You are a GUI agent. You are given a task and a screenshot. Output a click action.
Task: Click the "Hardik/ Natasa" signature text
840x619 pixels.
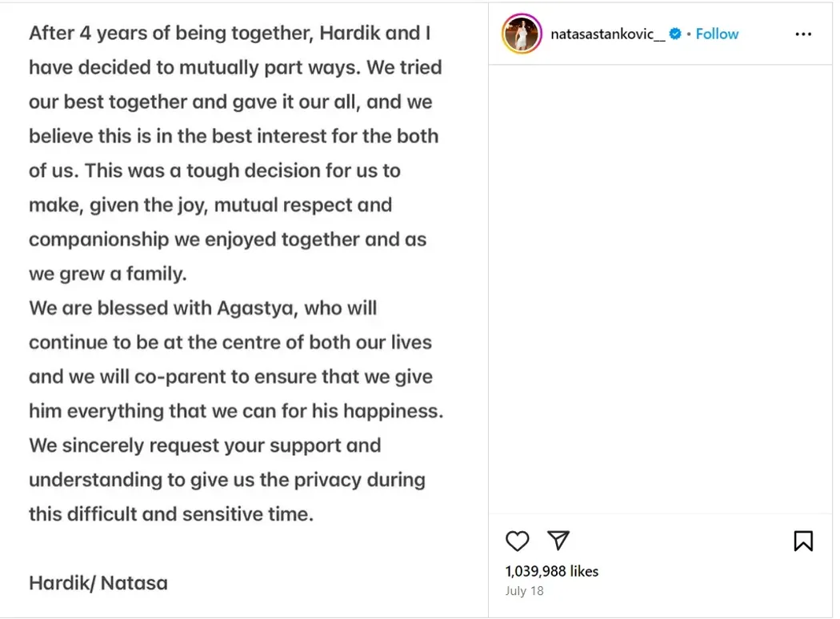(x=98, y=582)
